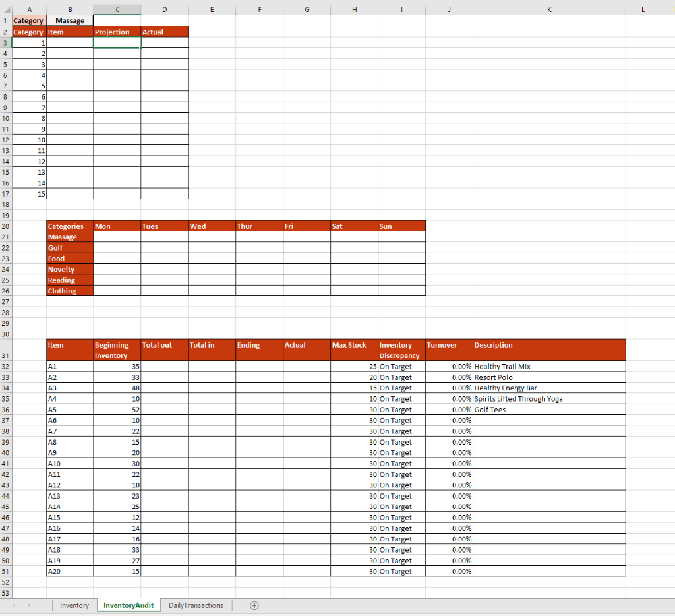Select all cells using the corner button
The height and width of the screenshot is (616, 675).
pyautogui.click(x=5, y=9)
